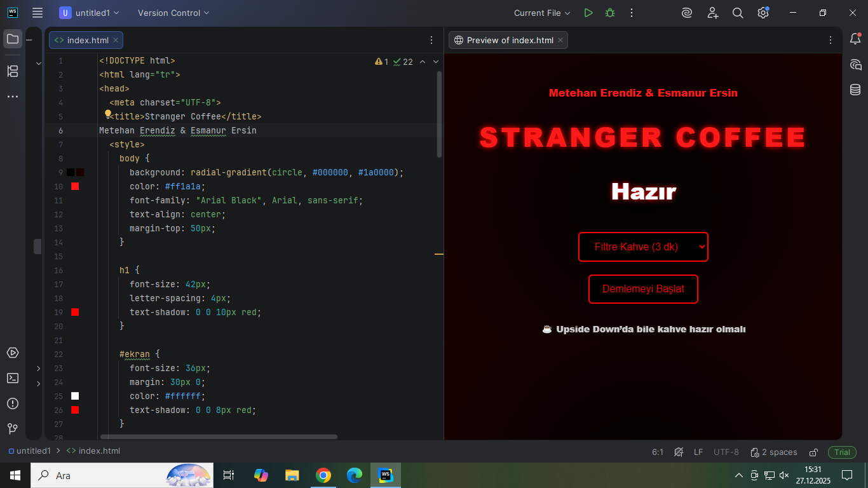Toggle read-only lock in status bar
Screen dimensions: 868x488
[x=813, y=452]
